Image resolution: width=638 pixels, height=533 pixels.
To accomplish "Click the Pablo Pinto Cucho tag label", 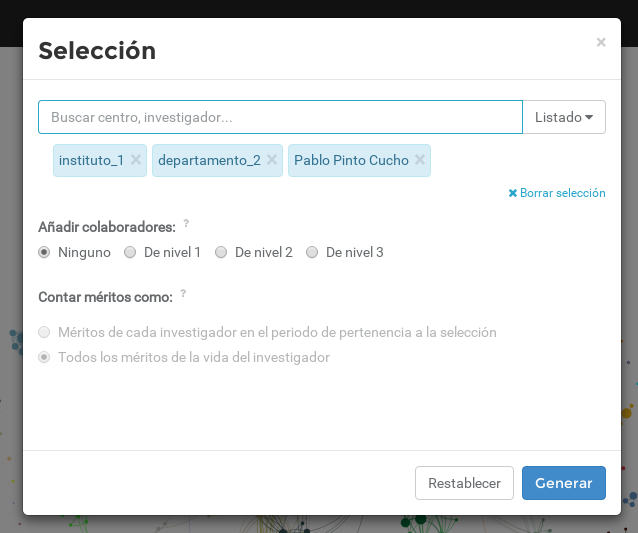I will point(351,160).
